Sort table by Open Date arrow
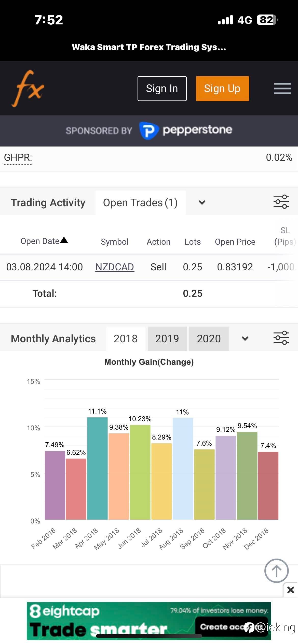This screenshot has width=298, height=644. [x=64, y=240]
